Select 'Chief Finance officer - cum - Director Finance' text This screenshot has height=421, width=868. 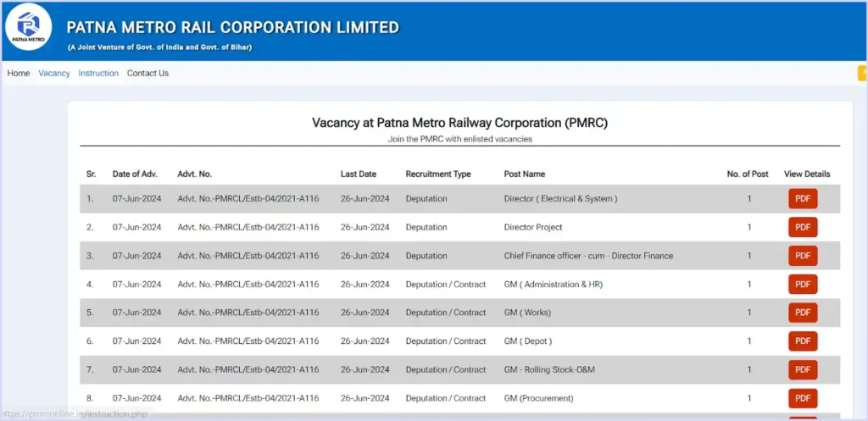click(x=588, y=256)
